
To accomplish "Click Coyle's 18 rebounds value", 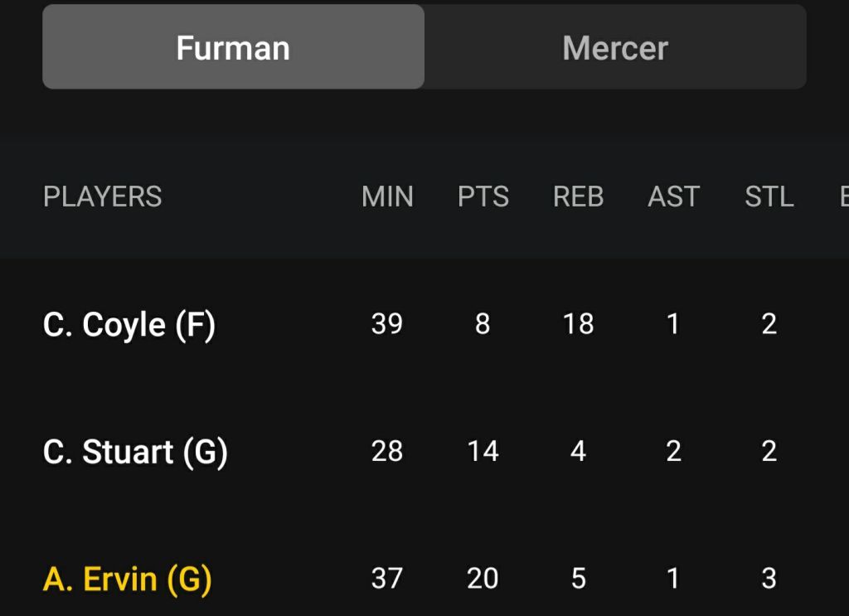I will [578, 323].
